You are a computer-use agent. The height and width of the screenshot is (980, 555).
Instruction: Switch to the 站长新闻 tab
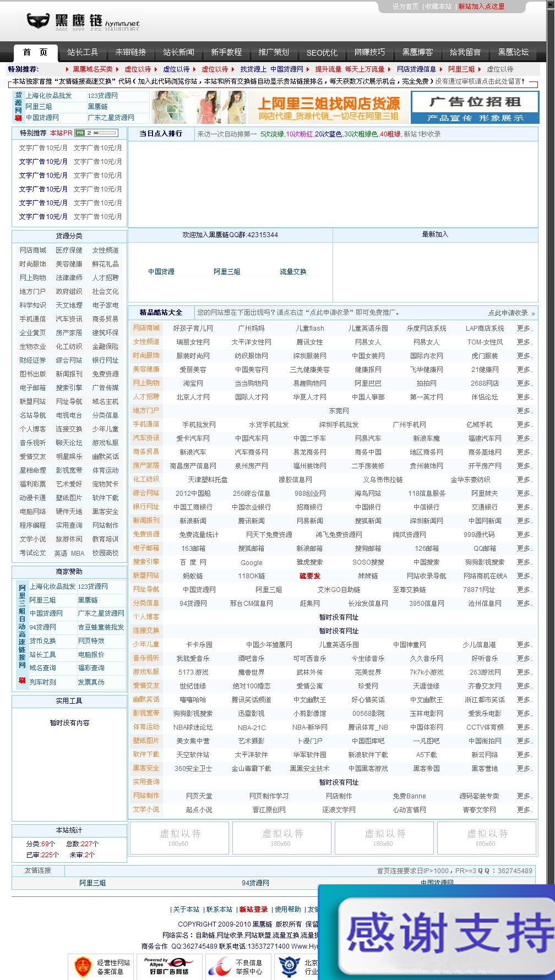178,52
